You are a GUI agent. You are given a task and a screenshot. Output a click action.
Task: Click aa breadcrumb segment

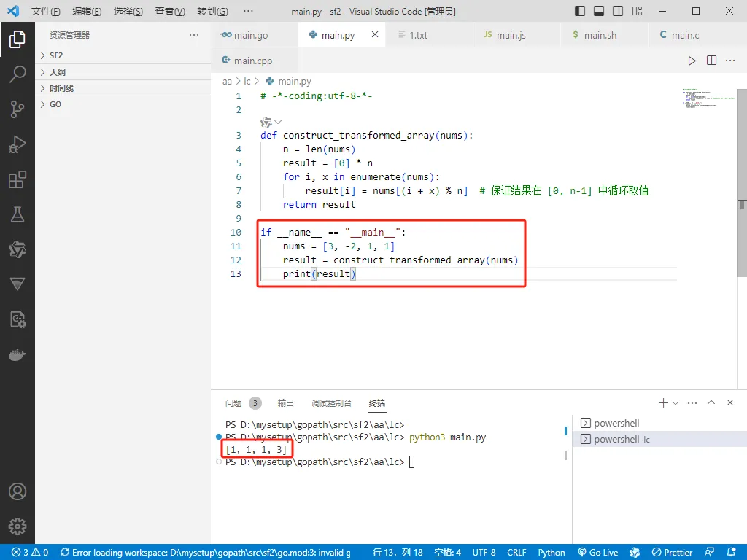pos(227,82)
